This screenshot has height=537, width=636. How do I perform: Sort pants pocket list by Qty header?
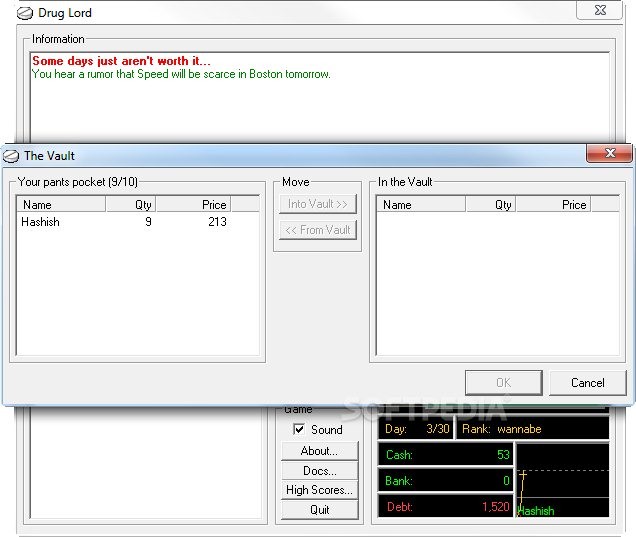[x=131, y=204]
